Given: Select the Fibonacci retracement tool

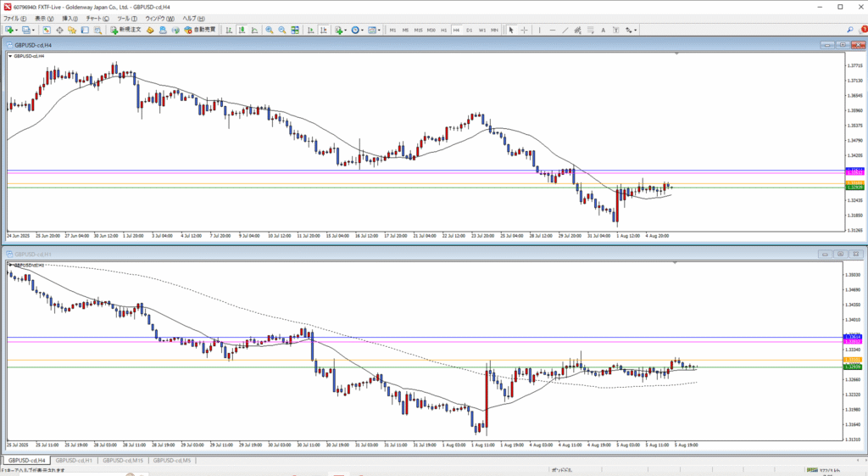Looking at the screenshot, I should click(x=591, y=30).
